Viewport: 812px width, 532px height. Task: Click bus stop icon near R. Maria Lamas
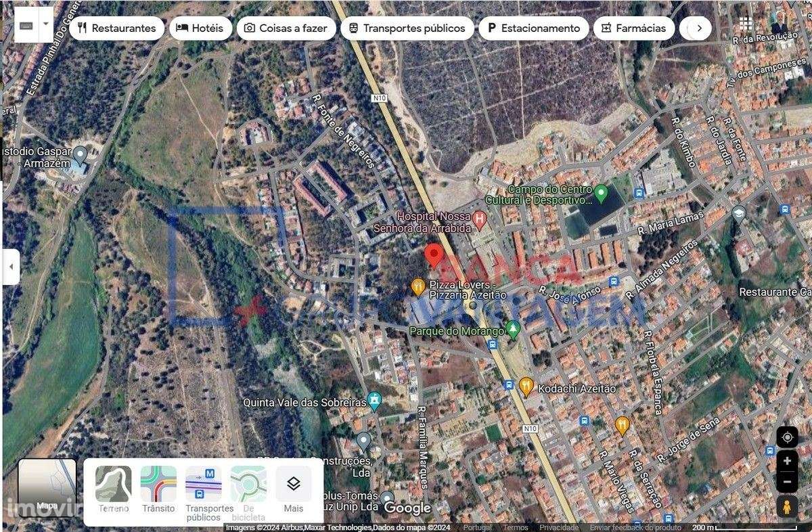[638, 193]
